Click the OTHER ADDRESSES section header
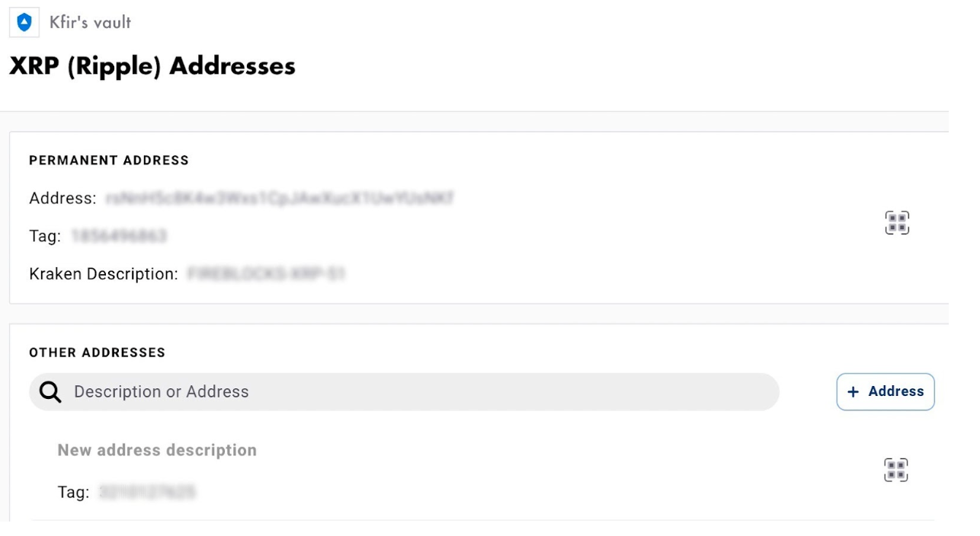980x536 pixels. point(97,353)
